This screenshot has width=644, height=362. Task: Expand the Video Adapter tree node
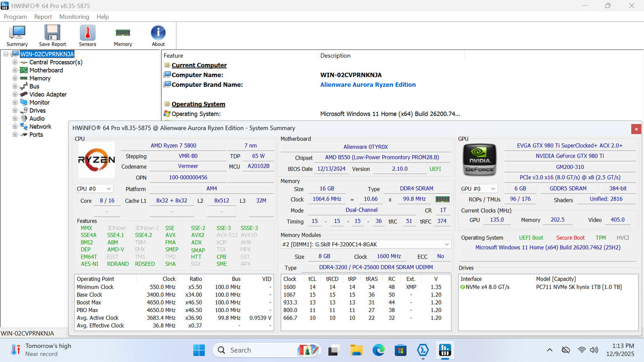[x=15, y=95]
